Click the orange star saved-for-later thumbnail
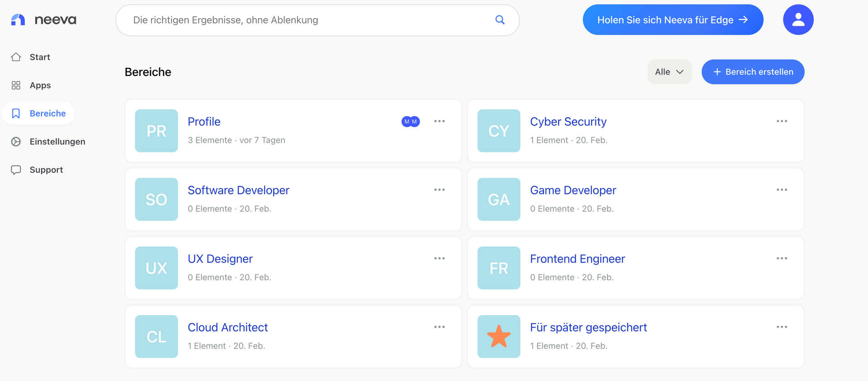 tap(499, 337)
